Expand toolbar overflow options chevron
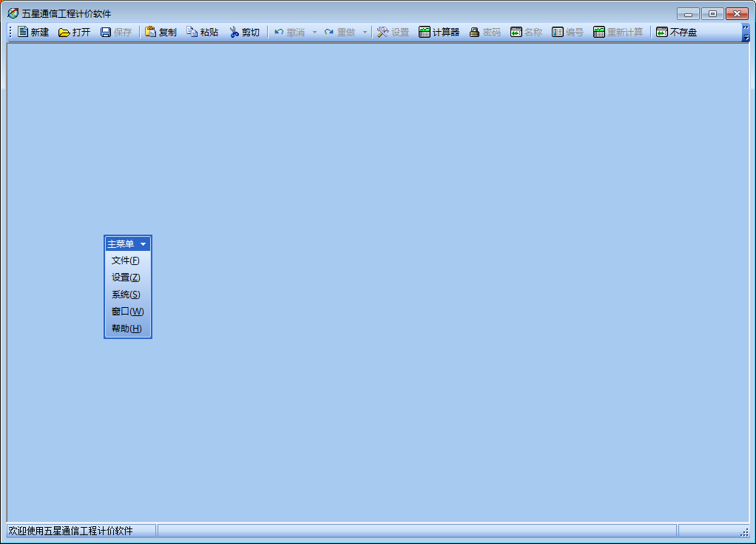 [x=746, y=33]
